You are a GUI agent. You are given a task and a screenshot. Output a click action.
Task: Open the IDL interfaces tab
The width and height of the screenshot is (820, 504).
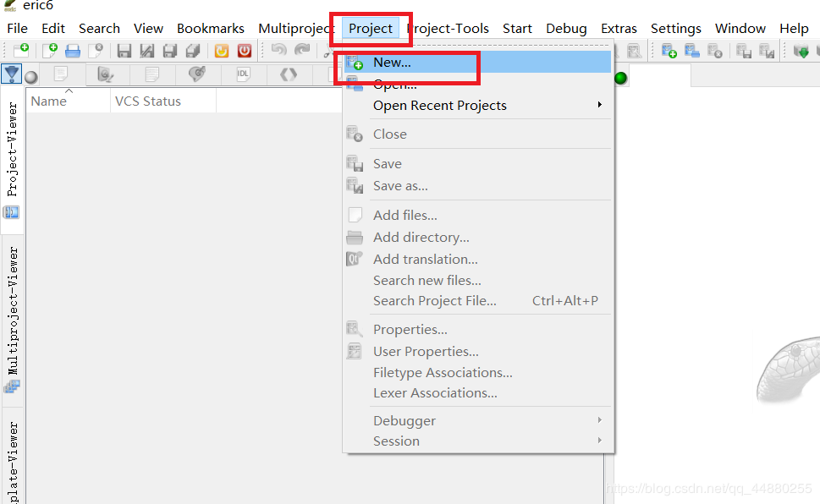pos(243,74)
